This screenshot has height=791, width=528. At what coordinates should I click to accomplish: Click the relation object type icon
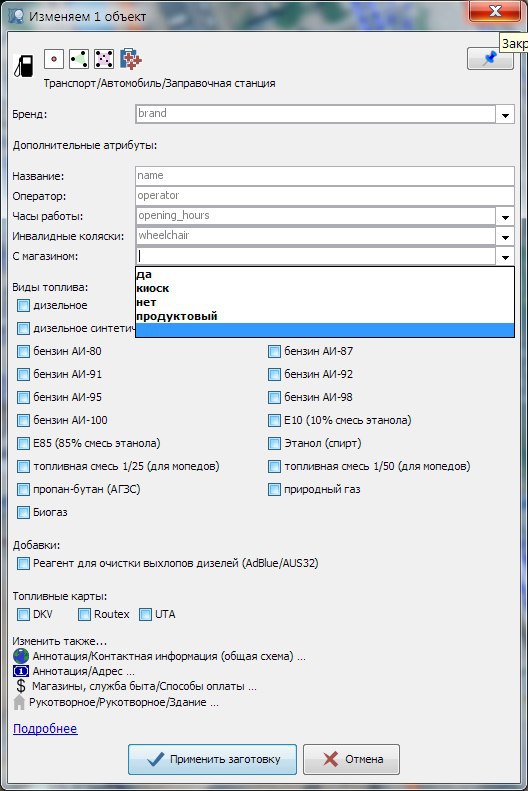(131, 59)
